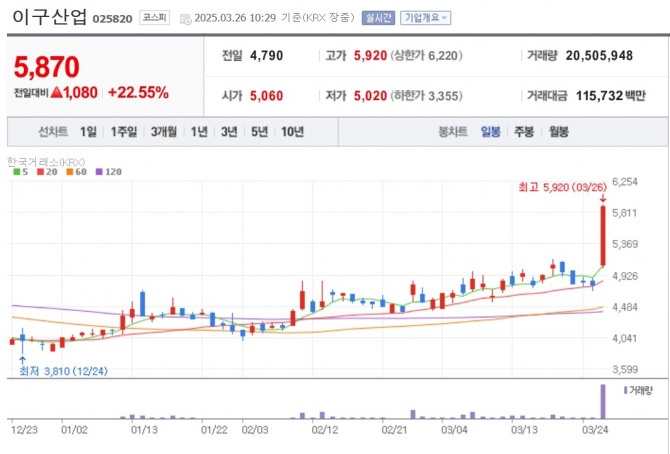The width and height of the screenshot is (670, 454).
Task: Click the 고가 value 5,920
Action: pos(370,56)
